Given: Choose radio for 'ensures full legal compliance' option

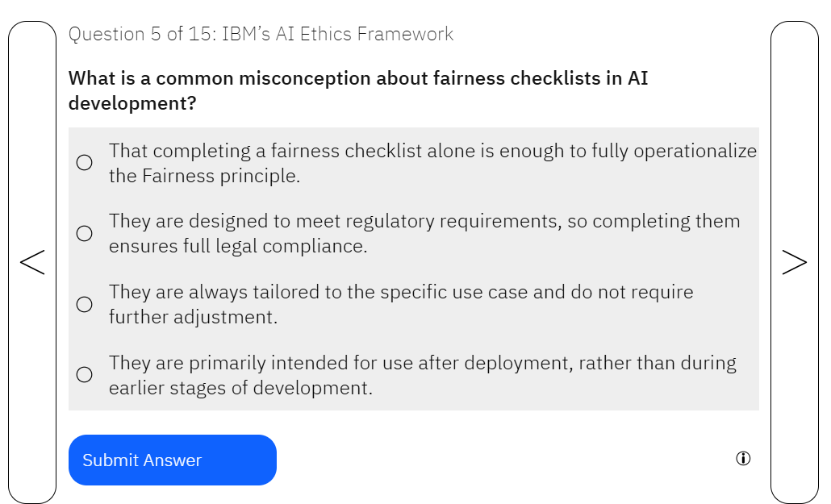Looking at the screenshot, I should point(84,234).
